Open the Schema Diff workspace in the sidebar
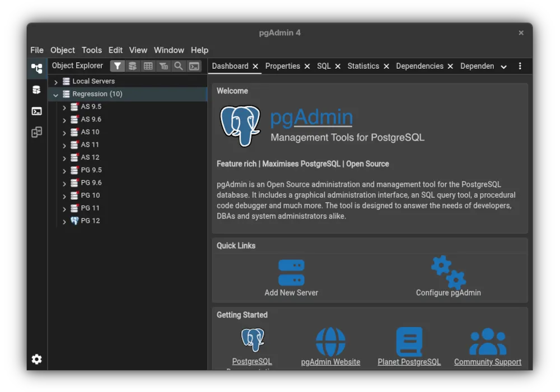Screen dimensions: 560x392 [x=37, y=132]
